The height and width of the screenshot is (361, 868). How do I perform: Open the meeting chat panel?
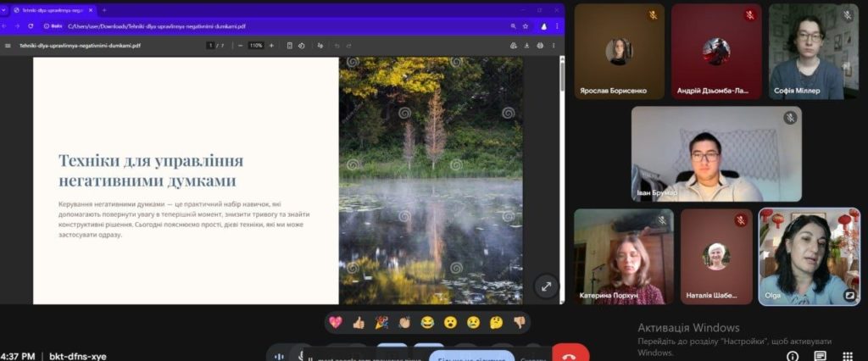coord(820,356)
